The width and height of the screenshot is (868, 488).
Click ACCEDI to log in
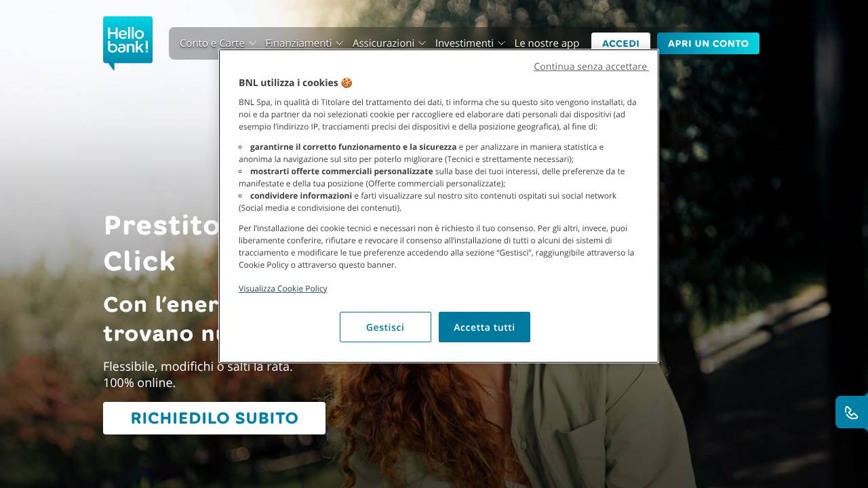pyautogui.click(x=620, y=43)
